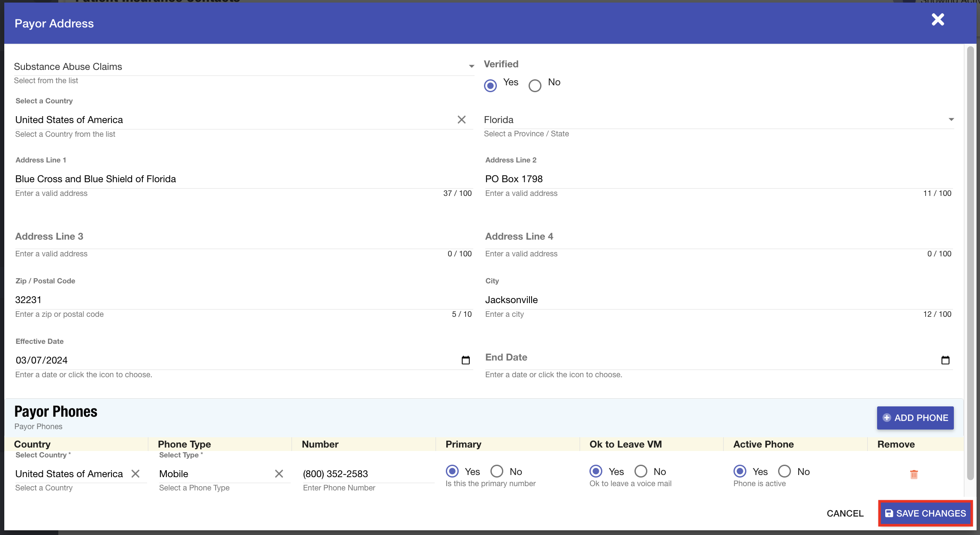Click the dialog vertical scrollbar
Viewport: 980px width, 535px height.
(971, 257)
